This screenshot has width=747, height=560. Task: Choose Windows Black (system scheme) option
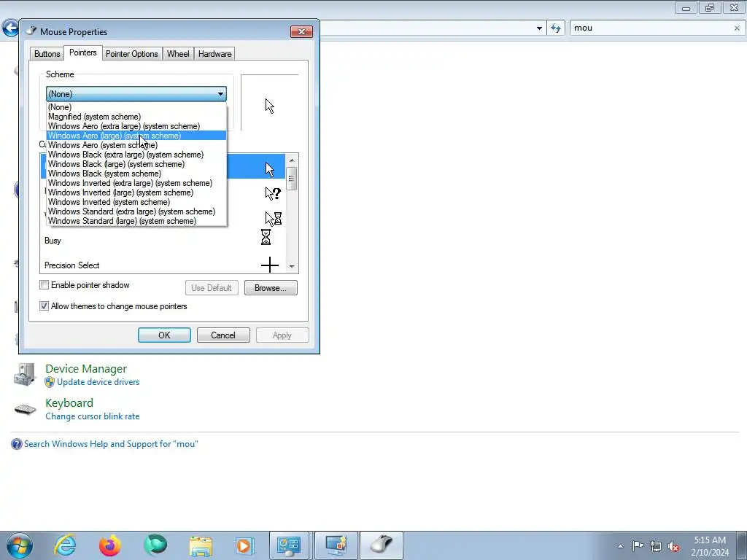[x=136, y=174]
